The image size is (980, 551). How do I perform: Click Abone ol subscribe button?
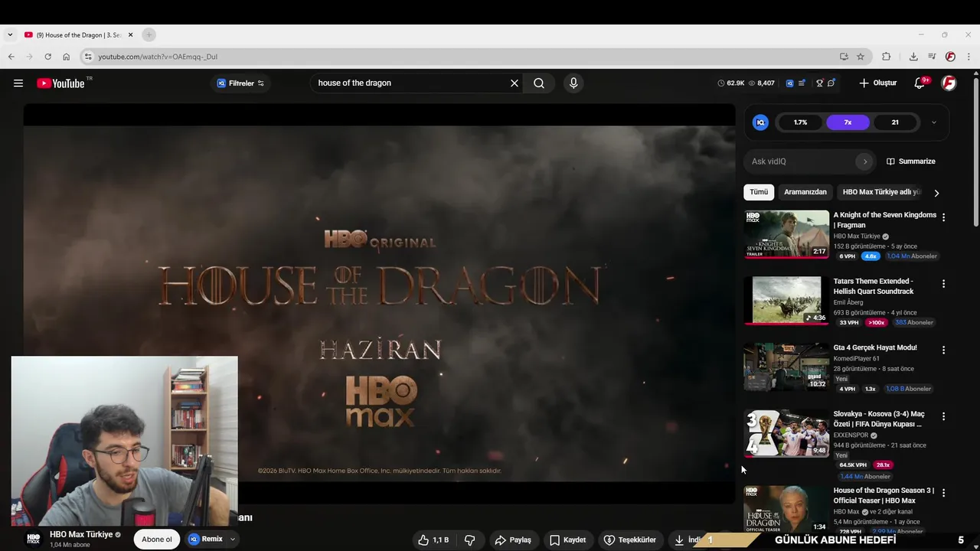157,540
